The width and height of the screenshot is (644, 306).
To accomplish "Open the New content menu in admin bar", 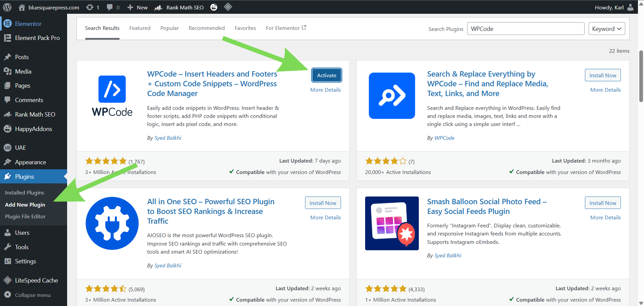I will point(138,7).
